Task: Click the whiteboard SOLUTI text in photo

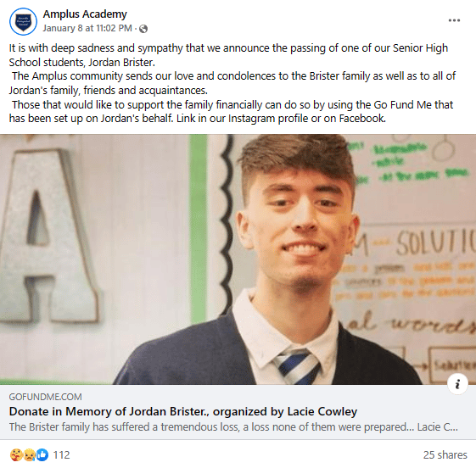Action: 435,243
